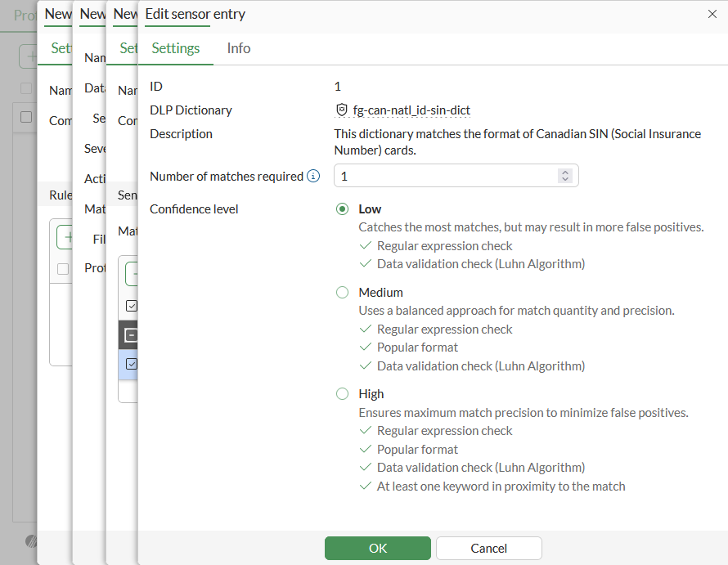Open the fg-can-natl_id-sin-dict dictionary link
The width and height of the screenshot is (728, 565).
[409, 110]
